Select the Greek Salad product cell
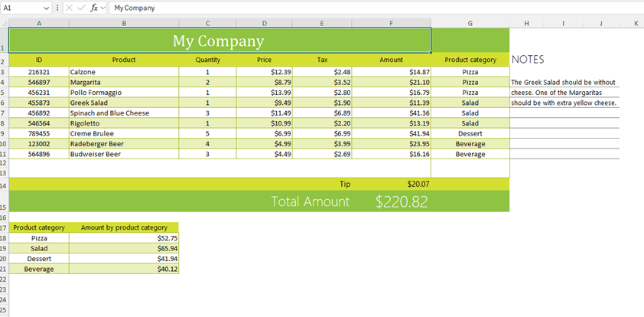The image size is (644, 317). (124, 103)
